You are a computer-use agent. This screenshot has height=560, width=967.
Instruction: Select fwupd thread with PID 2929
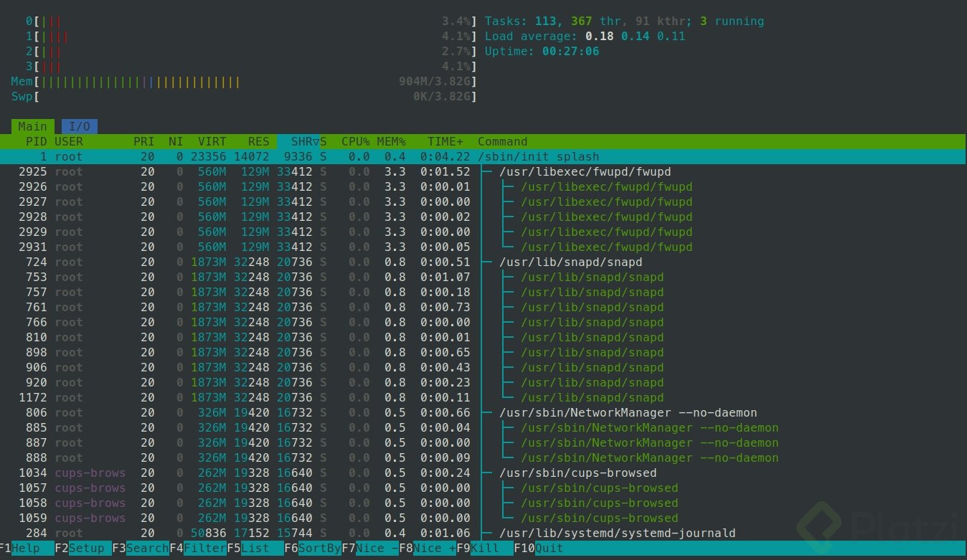483,232
